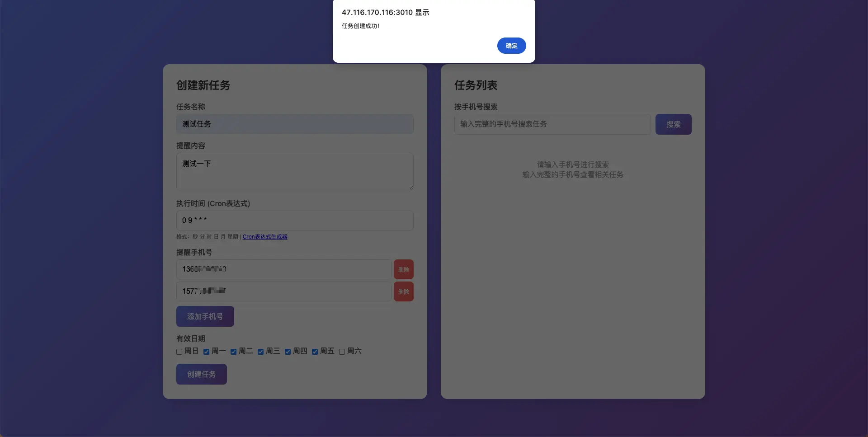Uncheck the 周一 checkbox

[x=207, y=352]
